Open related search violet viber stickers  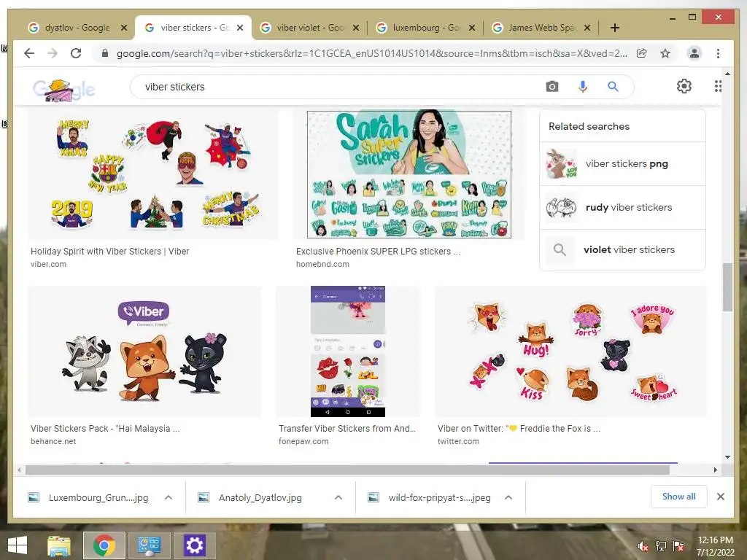coord(622,249)
